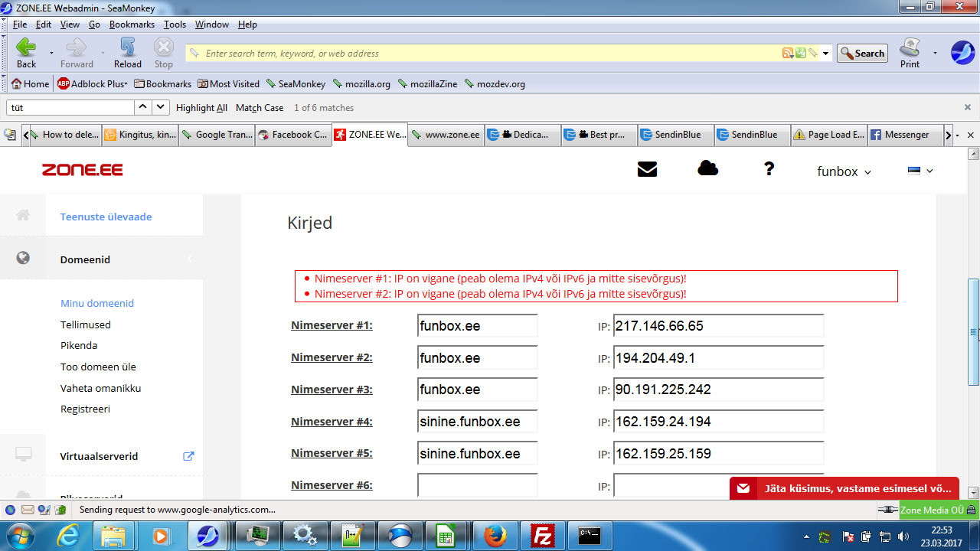980x551 pixels.
Task: Open the Tools menu
Action: click(x=175, y=24)
